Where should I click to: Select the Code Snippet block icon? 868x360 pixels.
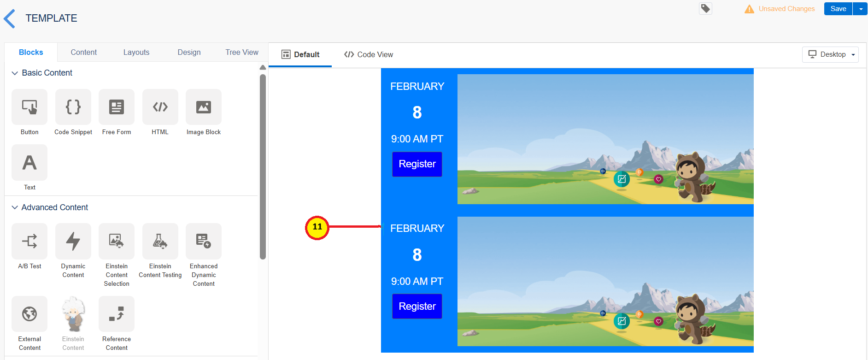[73, 107]
